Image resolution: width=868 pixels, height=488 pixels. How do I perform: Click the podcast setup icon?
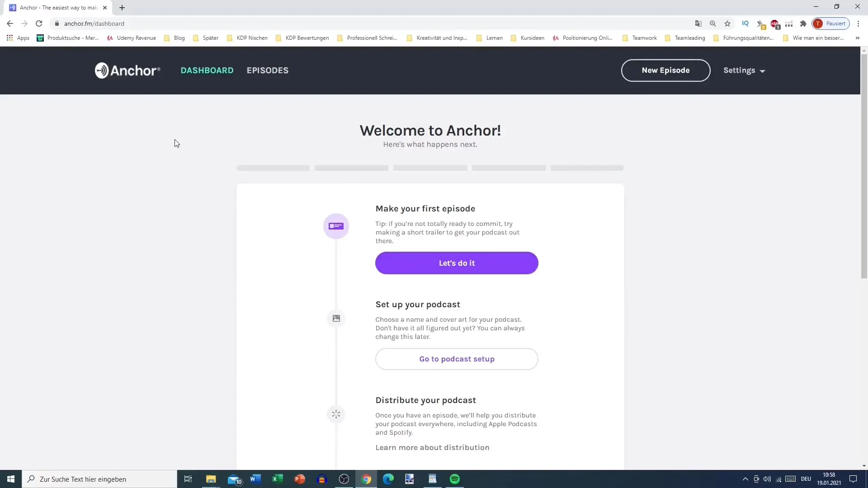tap(335, 318)
